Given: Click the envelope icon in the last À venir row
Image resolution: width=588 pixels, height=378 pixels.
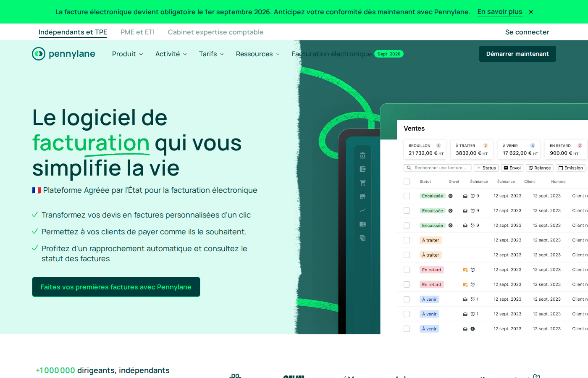Looking at the screenshot, I should click(x=465, y=329).
